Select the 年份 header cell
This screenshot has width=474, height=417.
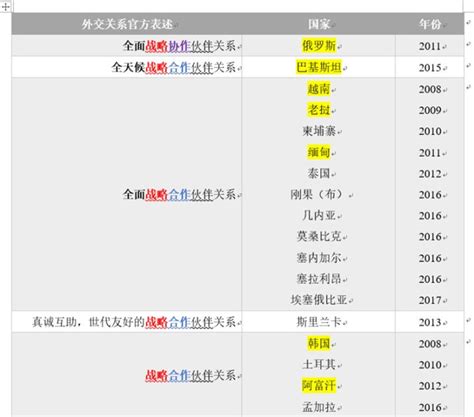(430, 24)
